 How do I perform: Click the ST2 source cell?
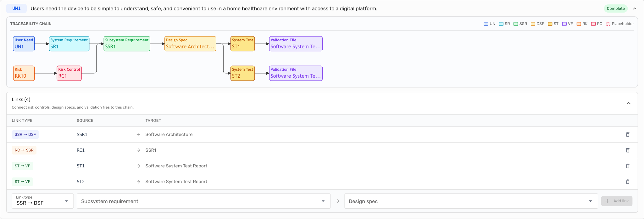(x=81, y=182)
